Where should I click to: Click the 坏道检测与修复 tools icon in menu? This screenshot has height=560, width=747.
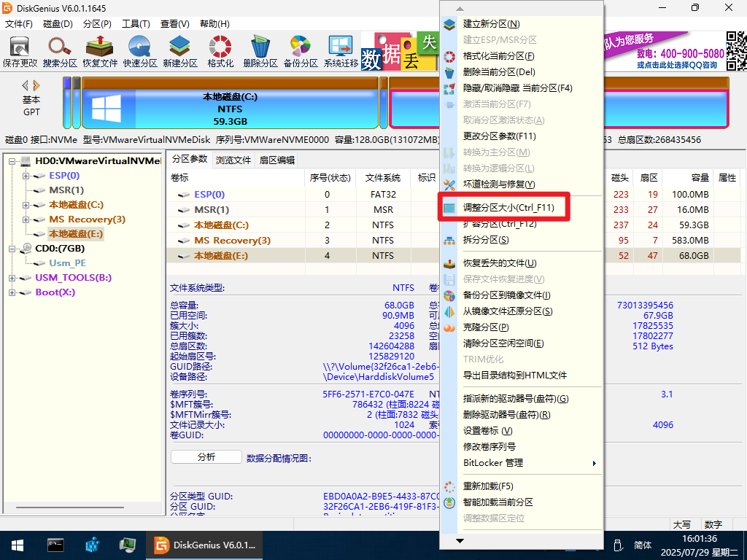click(x=449, y=184)
